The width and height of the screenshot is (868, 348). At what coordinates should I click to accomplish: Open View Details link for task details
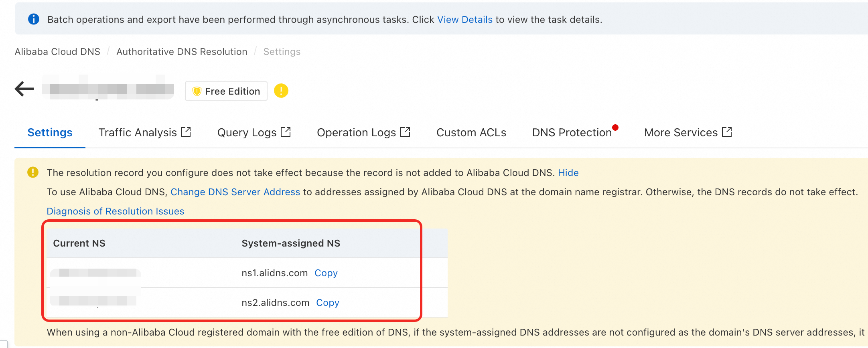[464, 20]
